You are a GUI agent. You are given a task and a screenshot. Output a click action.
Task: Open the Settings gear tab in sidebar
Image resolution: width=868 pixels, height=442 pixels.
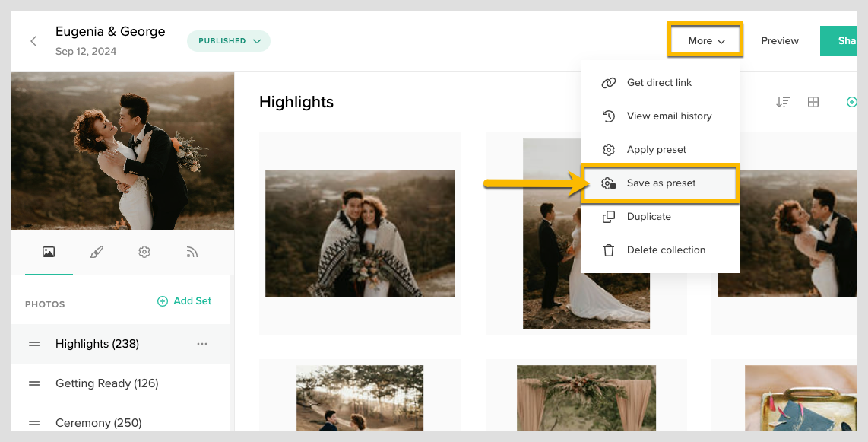144,252
